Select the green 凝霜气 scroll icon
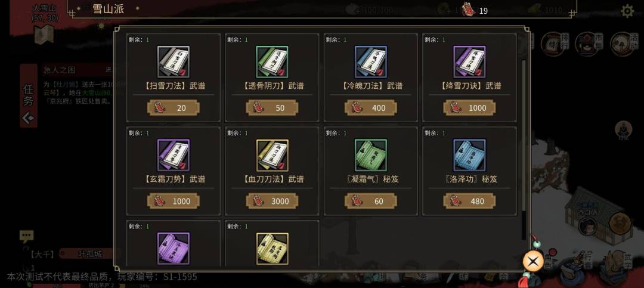The height and width of the screenshot is (288, 644). [370, 155]
